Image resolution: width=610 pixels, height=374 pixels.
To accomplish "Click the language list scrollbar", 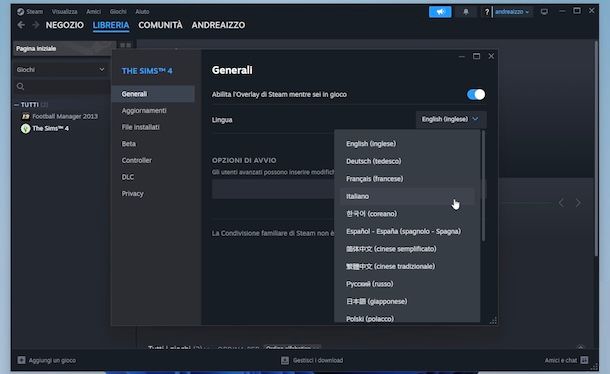I will tap(483, 186).
